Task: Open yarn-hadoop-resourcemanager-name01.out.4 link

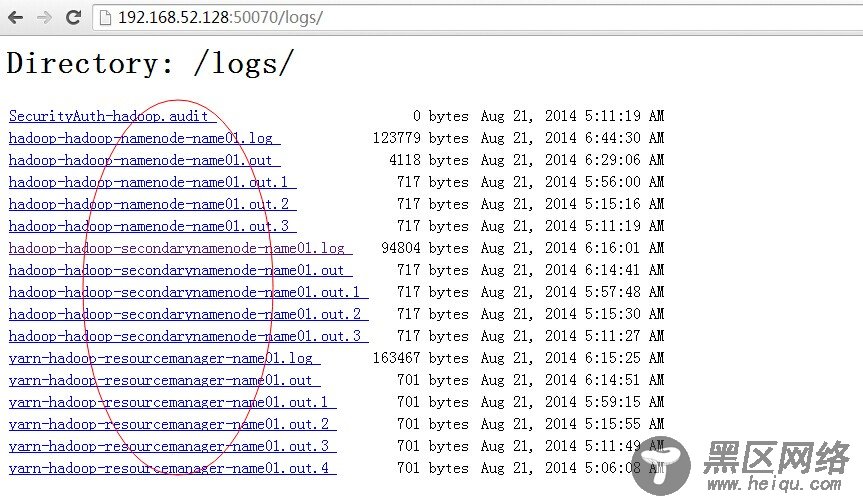Action: [173, 469]
